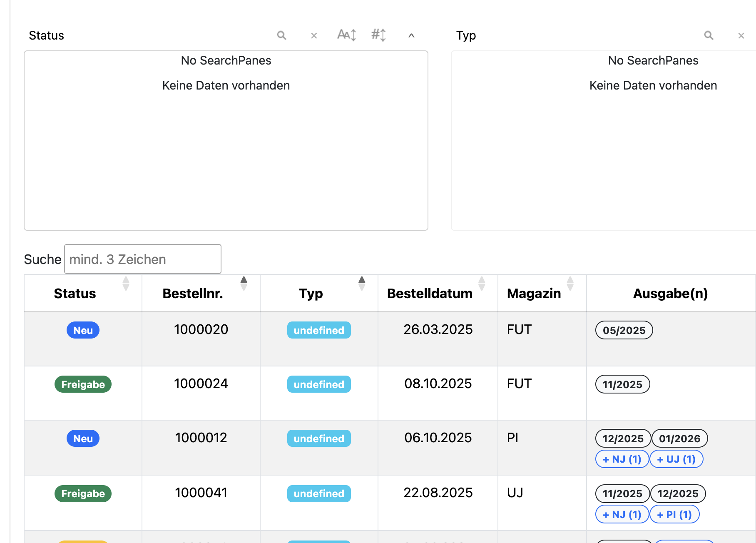Click undefined badge in row 1000024
This screenshot has width=756, height=543.
click(319, 384)
